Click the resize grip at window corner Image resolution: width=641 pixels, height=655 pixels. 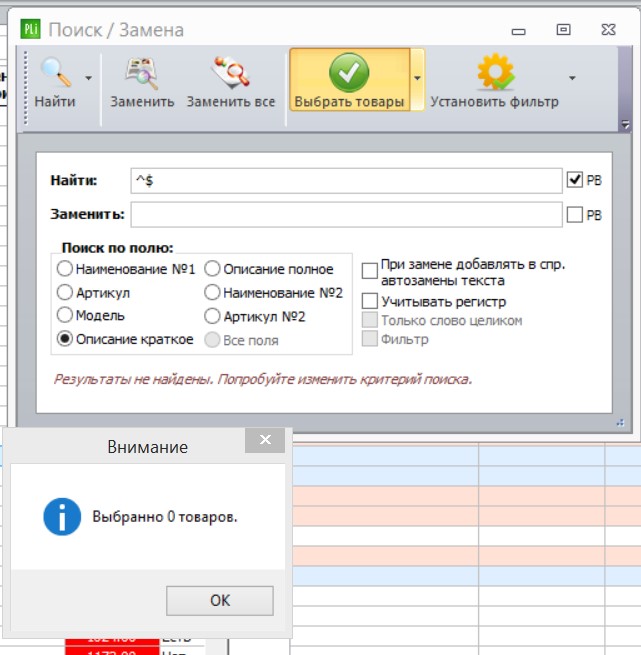point(620,423)
